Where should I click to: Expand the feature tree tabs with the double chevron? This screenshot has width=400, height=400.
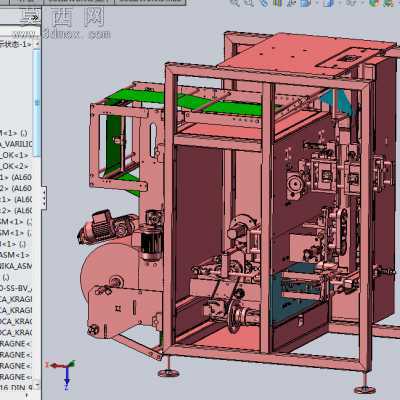(34, 18)
